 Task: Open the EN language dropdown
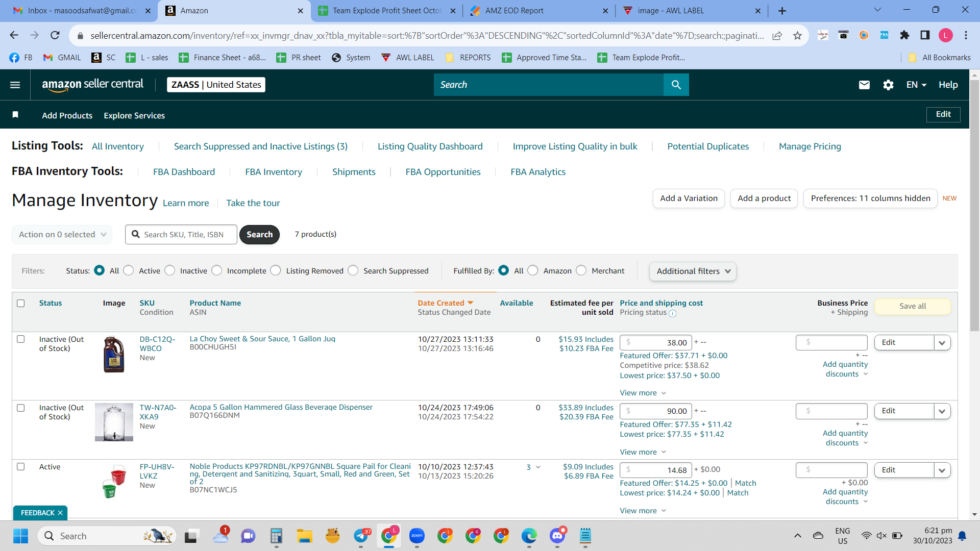click(916, 85)
